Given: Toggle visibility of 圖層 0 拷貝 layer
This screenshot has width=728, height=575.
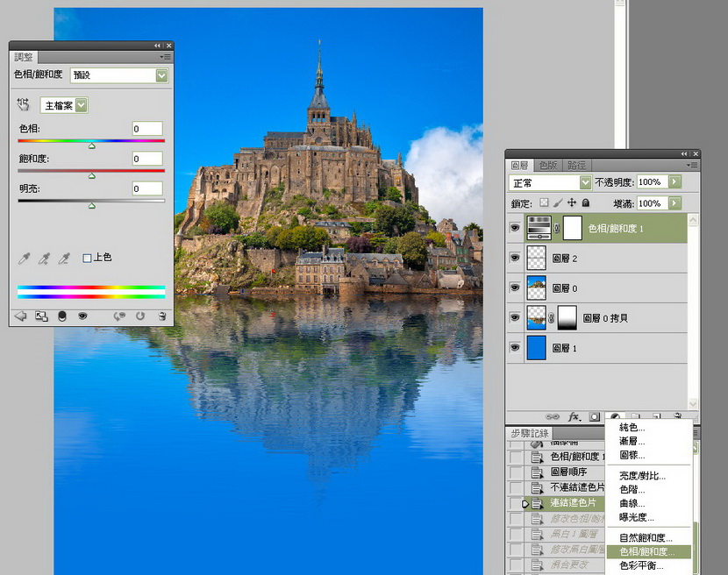Looking at the screenshot, I should click(x=515, y=317).
